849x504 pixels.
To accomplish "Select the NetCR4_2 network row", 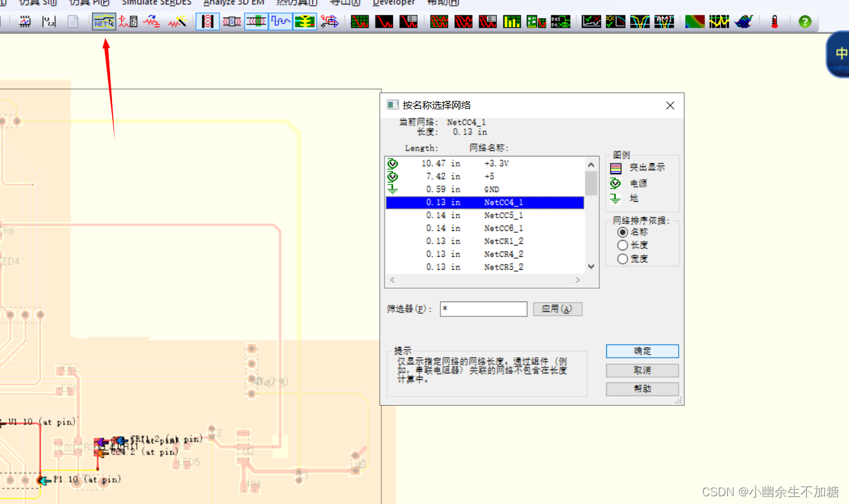I will click(x=485, y=254).
